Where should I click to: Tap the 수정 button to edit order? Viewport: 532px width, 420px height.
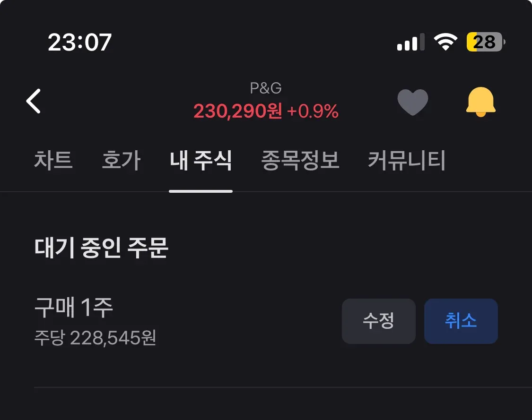pyautogui.click(x=379, y=321)
